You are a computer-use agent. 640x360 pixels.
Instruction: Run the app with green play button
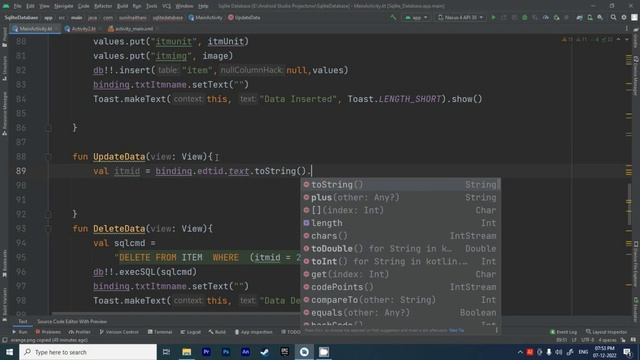click(x=493, y=18)
